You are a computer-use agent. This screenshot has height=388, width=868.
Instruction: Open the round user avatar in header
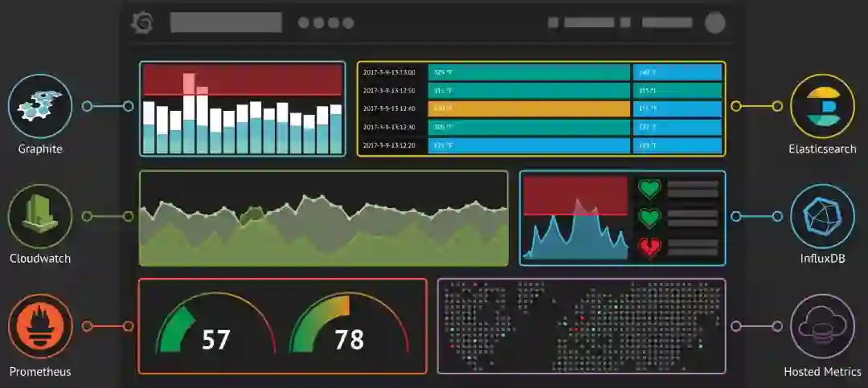tap(714, 22)
